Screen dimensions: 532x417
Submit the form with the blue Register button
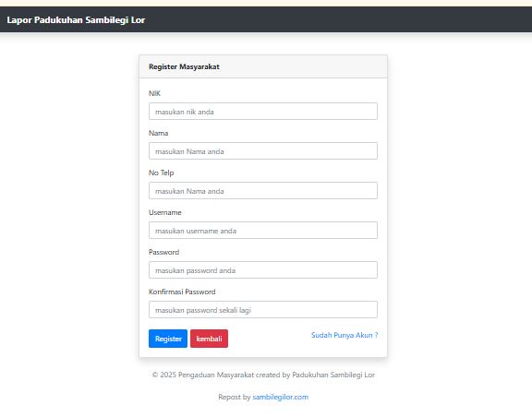[x=168, y=339]
